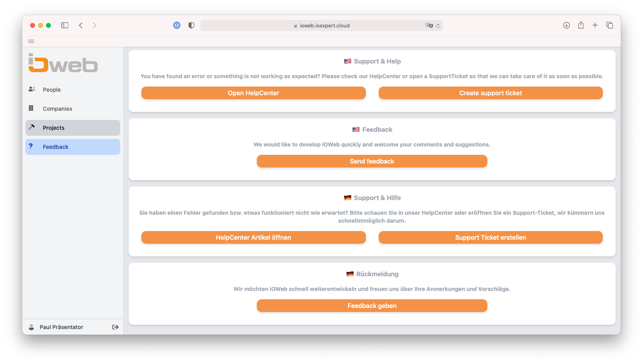Click the logout icon beside Paul Präsentator

(116, 327)
